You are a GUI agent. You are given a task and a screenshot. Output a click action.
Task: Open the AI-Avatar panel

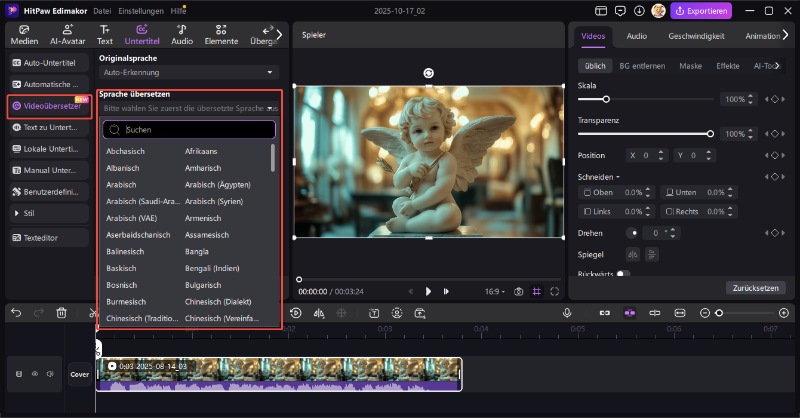67,35
